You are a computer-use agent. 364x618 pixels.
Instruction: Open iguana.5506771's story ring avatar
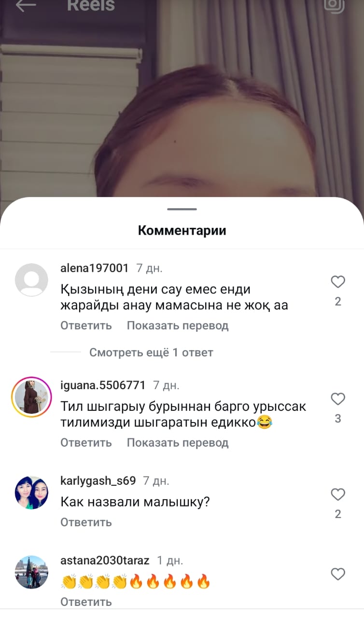[31, 397]
